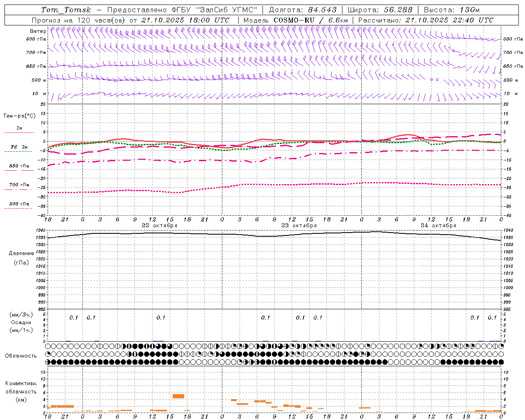Click the 'Облачность' cloudiness label

click(x=21, y=356)
